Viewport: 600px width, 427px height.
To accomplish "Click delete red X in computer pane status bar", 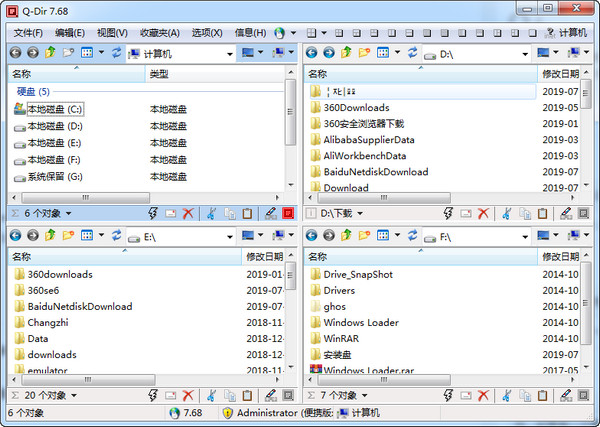I will pos(188,214).
